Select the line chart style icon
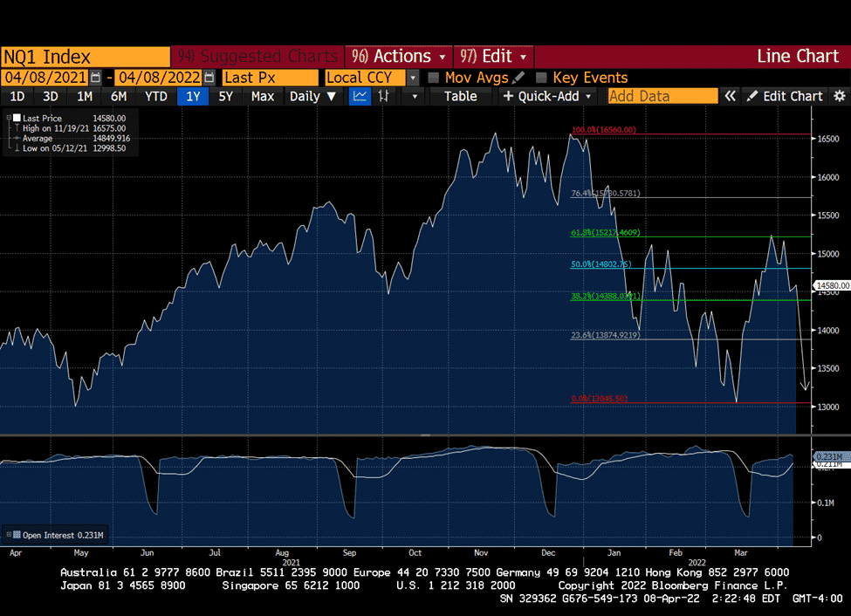Viewport: 851px width, 616px height. [x=360, y=96]
